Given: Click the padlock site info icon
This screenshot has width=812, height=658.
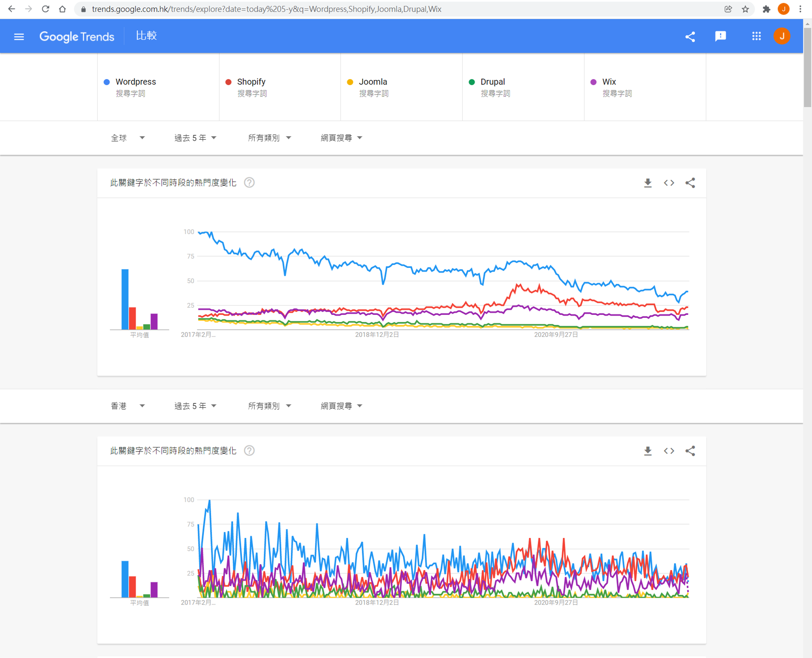Looking at the screenshot, I should coord(83,9).
